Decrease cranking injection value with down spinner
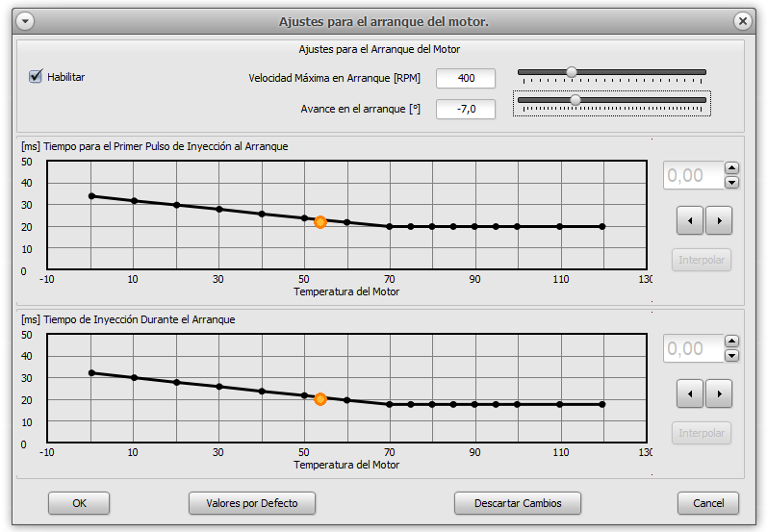The image size is (767, 532). click(731, 355)
